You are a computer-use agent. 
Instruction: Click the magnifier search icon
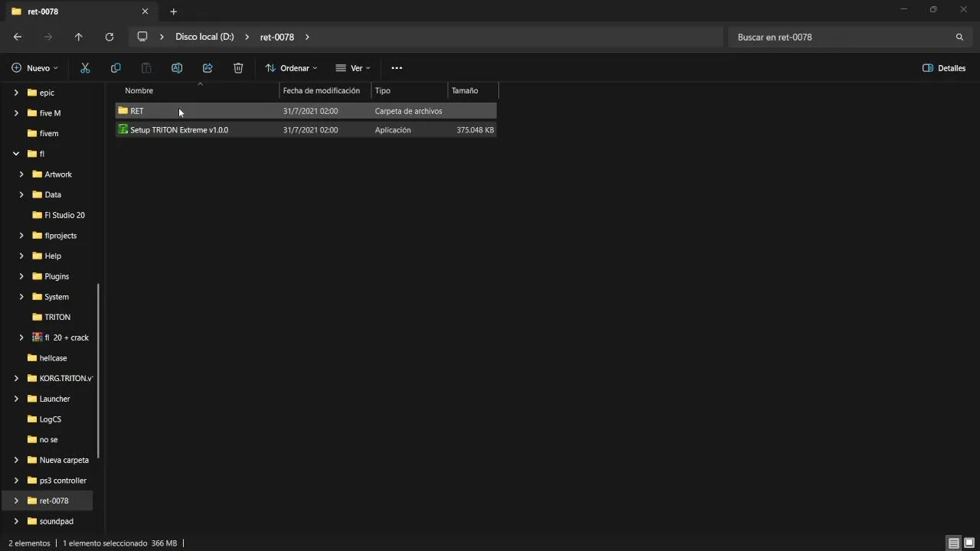click(x=959, y=37)
